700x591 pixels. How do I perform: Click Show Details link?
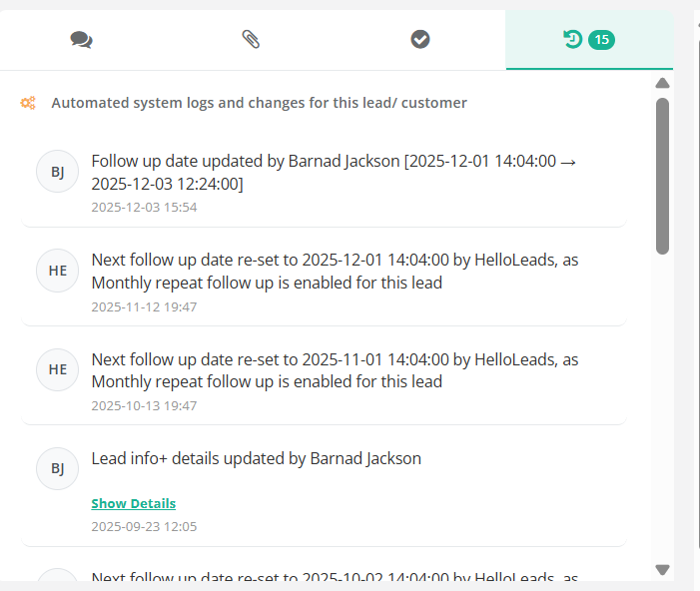[x=134, y=503]
